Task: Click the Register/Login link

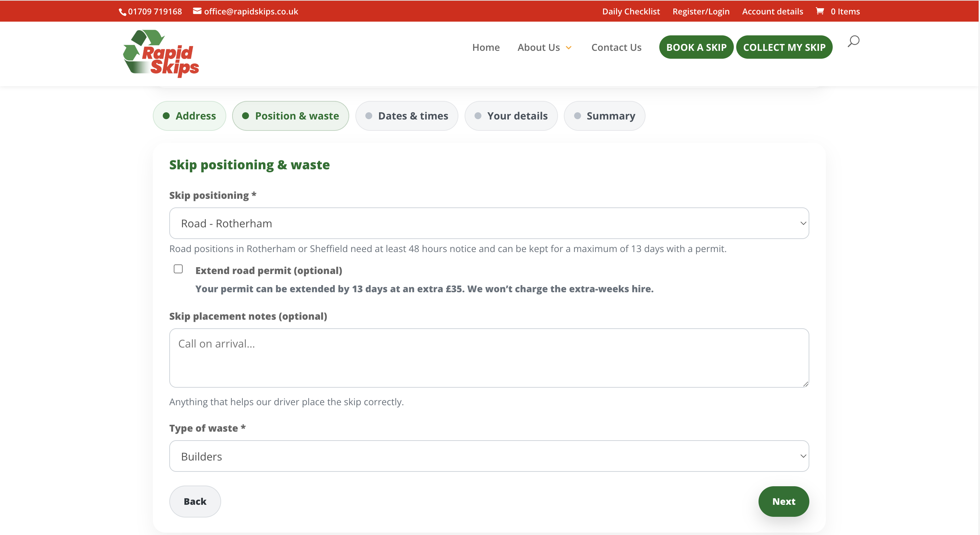Action: (701, 11)
